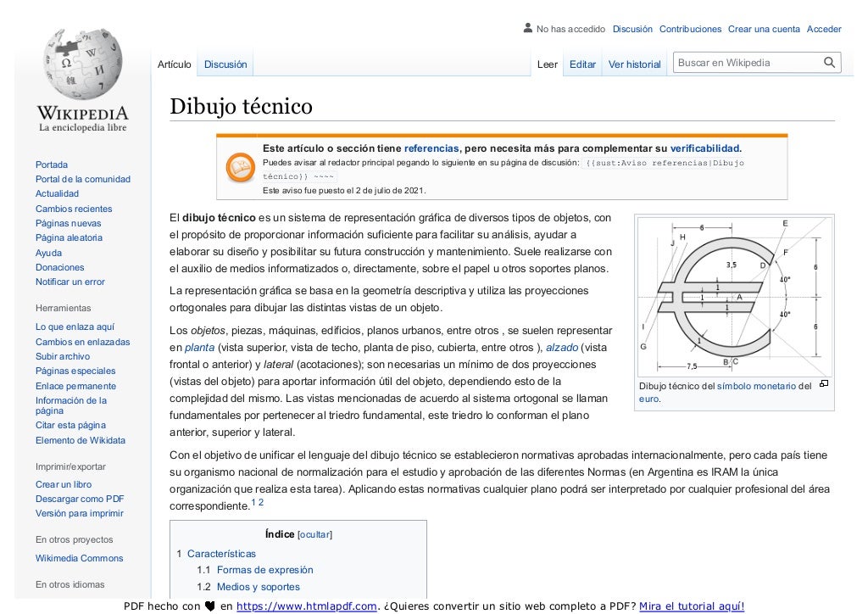The height and width of the screenshot is (614, 868).
Task: Open Información de la página
Action: coord(71,405)
